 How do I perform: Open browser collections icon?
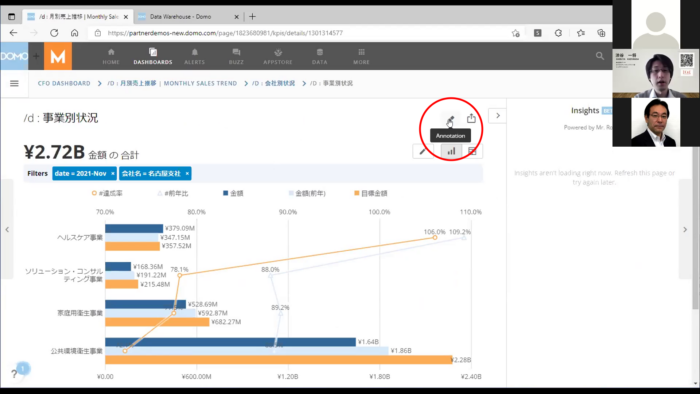601,33
